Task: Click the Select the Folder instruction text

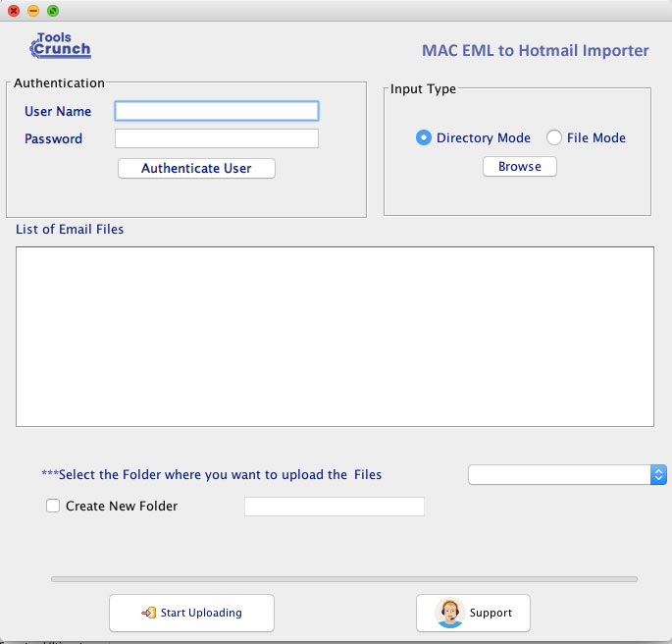Action: (x=211, y=474)
